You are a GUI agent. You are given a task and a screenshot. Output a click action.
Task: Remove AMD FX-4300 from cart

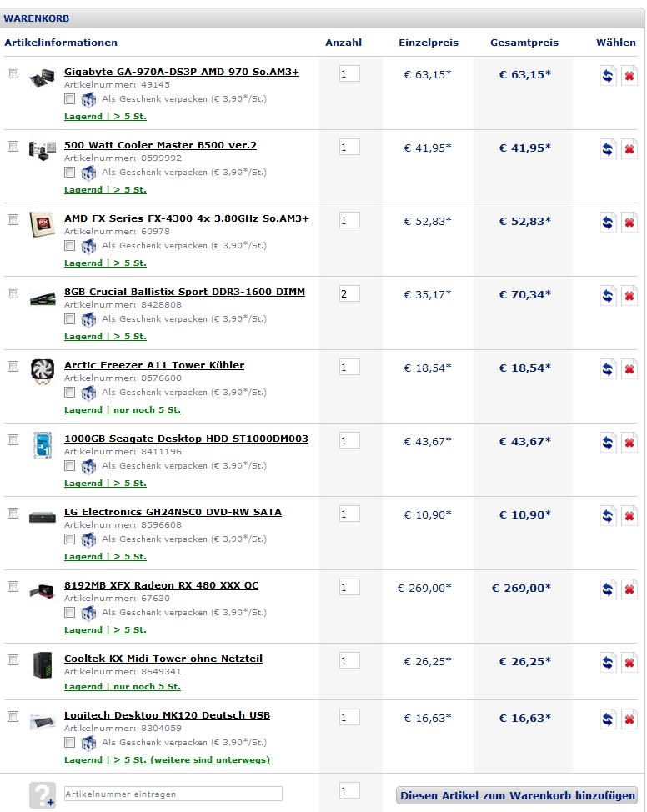tap(629, 223)
